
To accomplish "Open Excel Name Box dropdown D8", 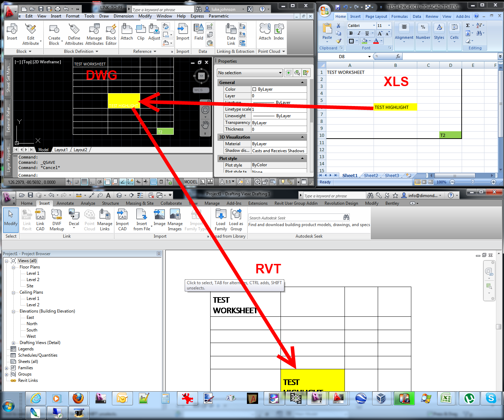I will (x=369, y=56).
